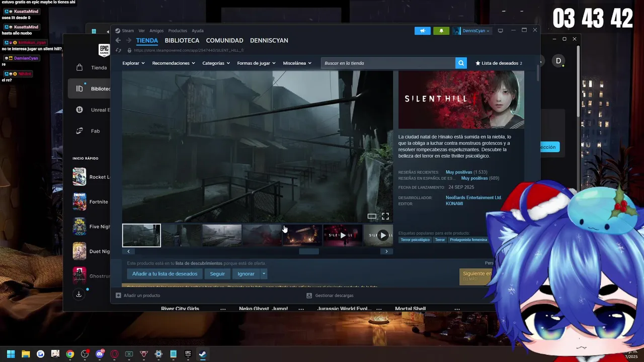
Task: Switch to the BIBLIOTECA tab
Action: [x=182, y=40]
